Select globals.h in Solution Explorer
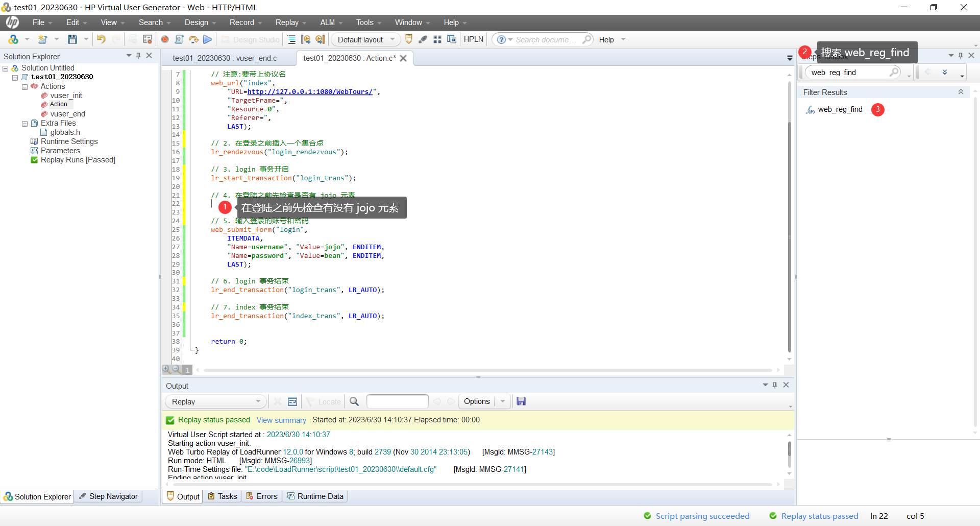This screenshot has width=980, height=526. coord(65,132)
